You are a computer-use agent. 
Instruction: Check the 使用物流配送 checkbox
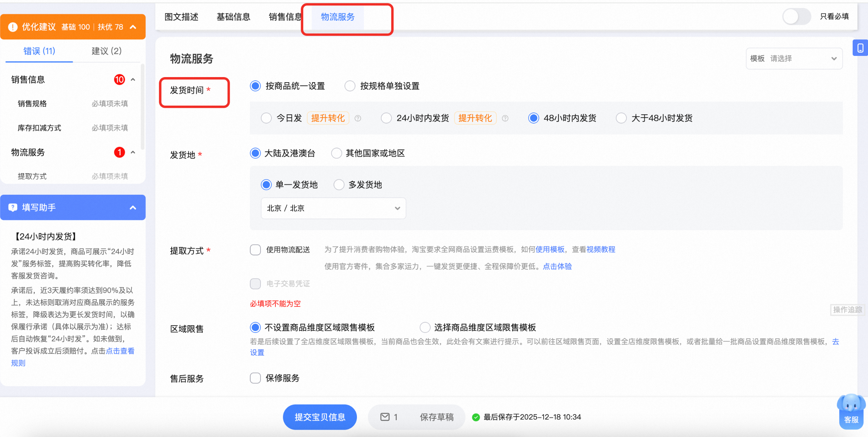(x=255, y=250)
